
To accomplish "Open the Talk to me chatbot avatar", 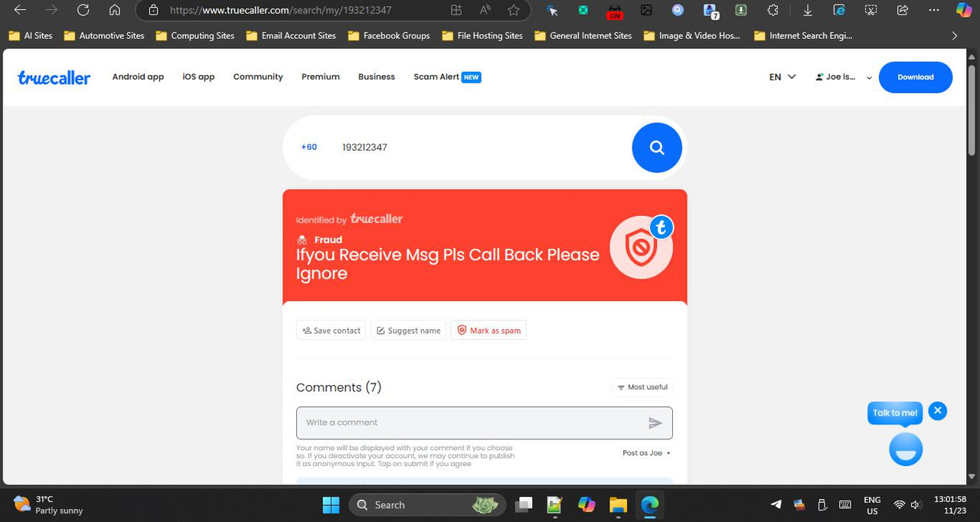I will pyautogui.click(x=906, y=449).
